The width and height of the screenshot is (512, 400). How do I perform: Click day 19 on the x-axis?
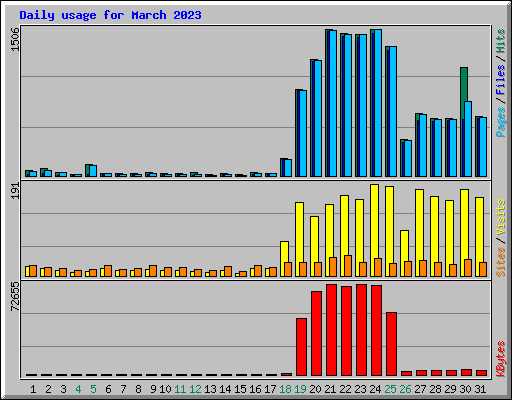[x=300, y=389]
